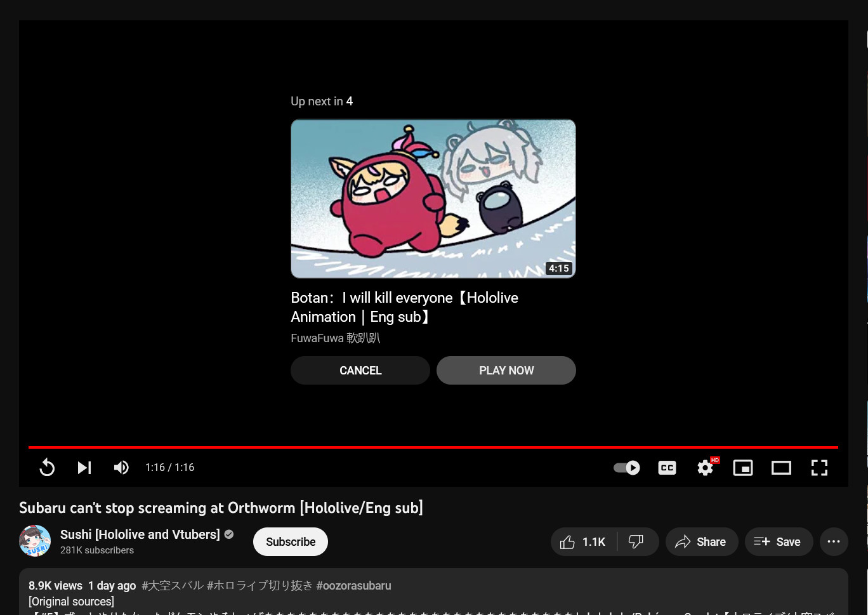
Task: Click the 281K subscribers count
Action: (97, 550)
